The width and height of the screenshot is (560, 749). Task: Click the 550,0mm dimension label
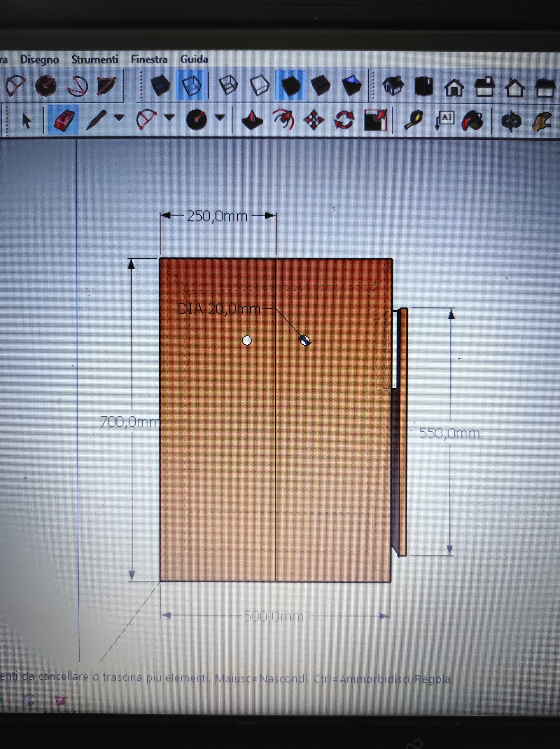point(449,433)
